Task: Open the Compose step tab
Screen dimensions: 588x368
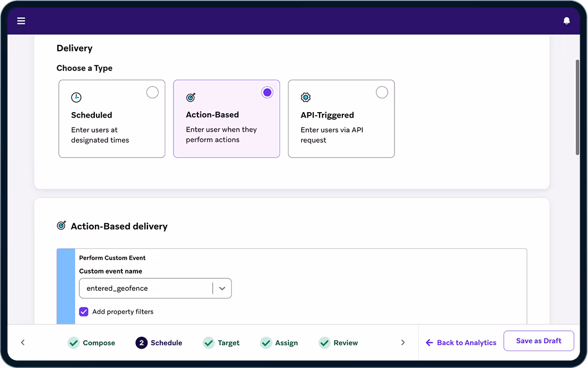Action: pyautogui.click(x=92, y=342)
